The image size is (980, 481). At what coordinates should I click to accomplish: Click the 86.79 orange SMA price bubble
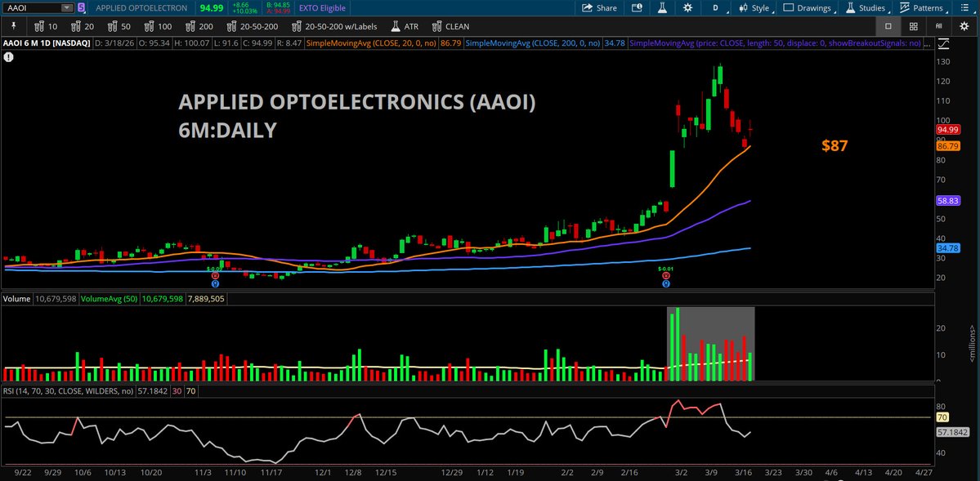tap(947, 145)
